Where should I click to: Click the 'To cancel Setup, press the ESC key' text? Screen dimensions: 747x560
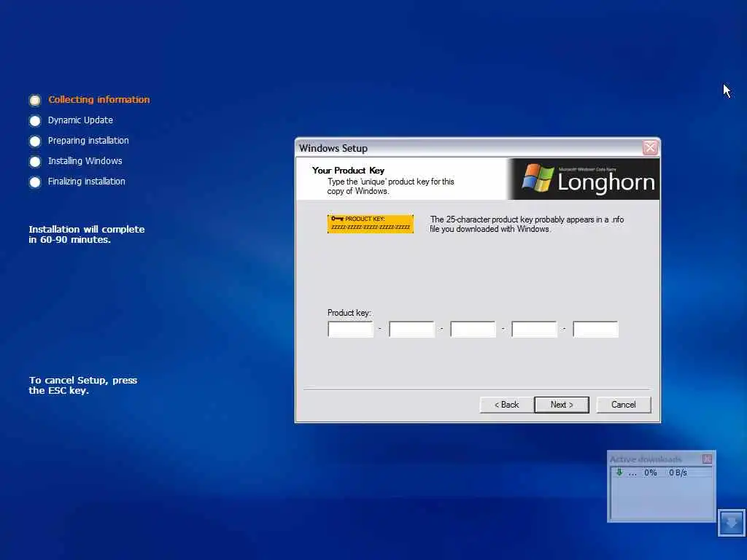pyautogui.click(x=83, y=385)
